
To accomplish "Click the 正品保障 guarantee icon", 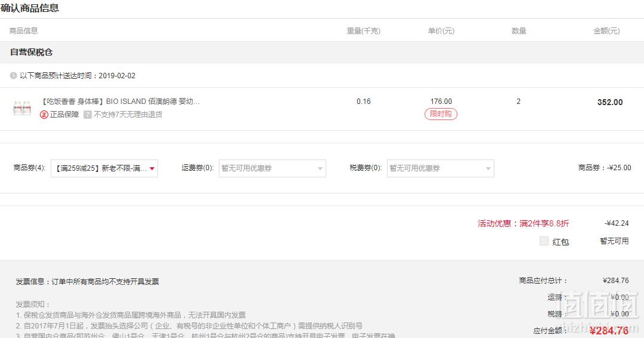I will pos(44,115).
